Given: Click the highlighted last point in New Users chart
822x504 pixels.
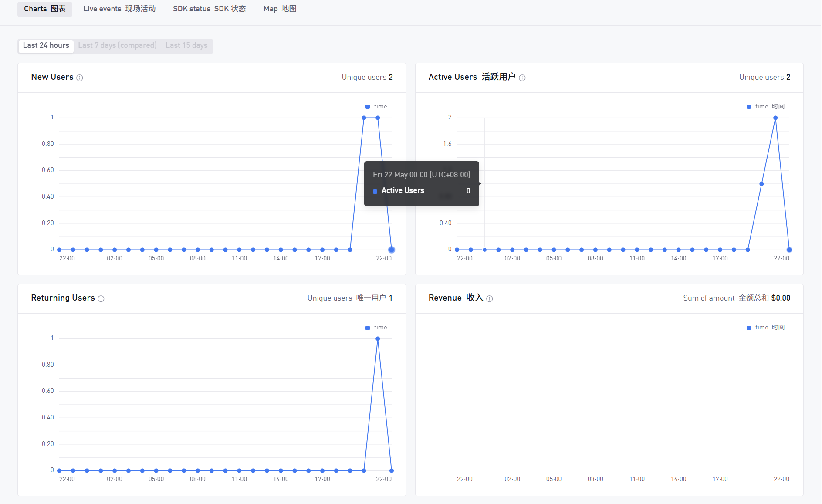Looking at the screenshot, I should click(x=392, y=250).
